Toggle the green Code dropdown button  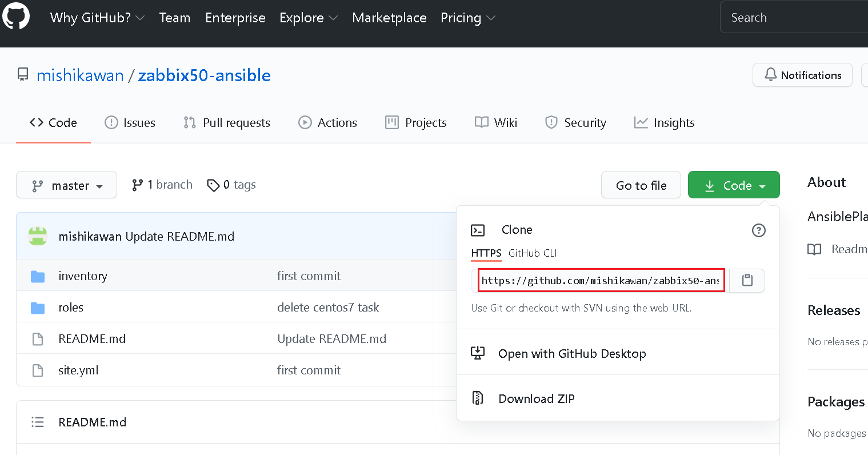(734, 185)
